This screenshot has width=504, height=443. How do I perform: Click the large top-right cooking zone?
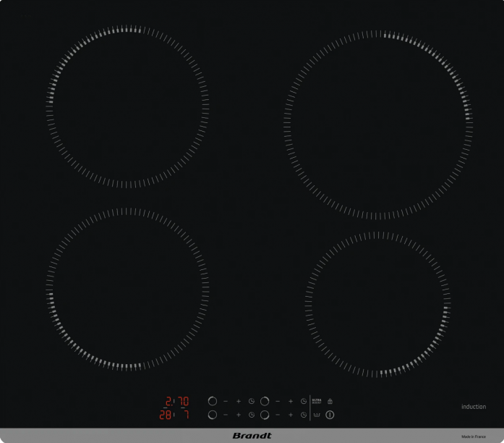(x=378, y=123)
